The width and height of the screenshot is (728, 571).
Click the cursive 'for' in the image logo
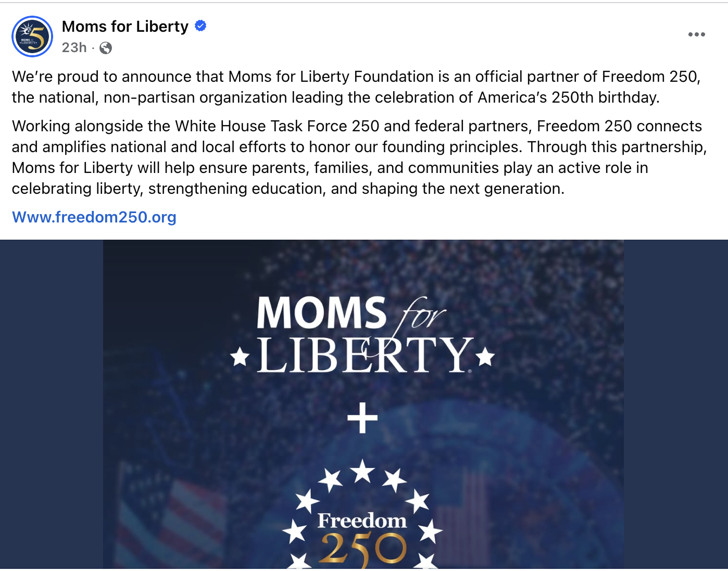tap(422, 315)
